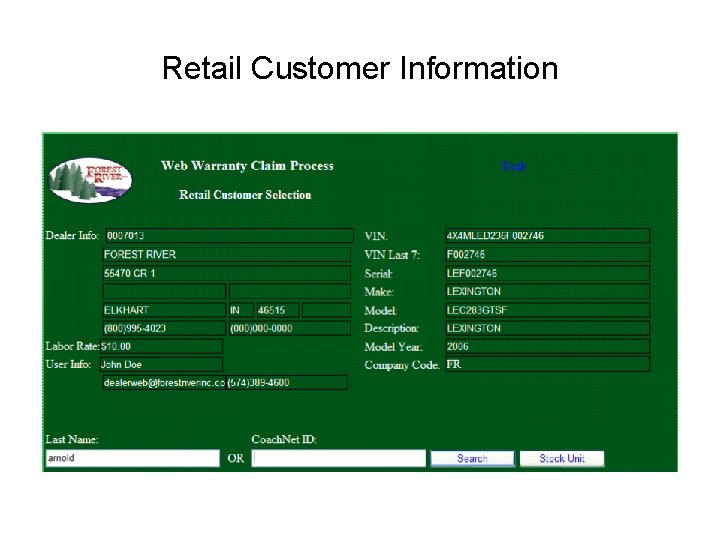Click the 'Dealer Info:' label
The image size is (720, 540).
click(x=72, y=236)
